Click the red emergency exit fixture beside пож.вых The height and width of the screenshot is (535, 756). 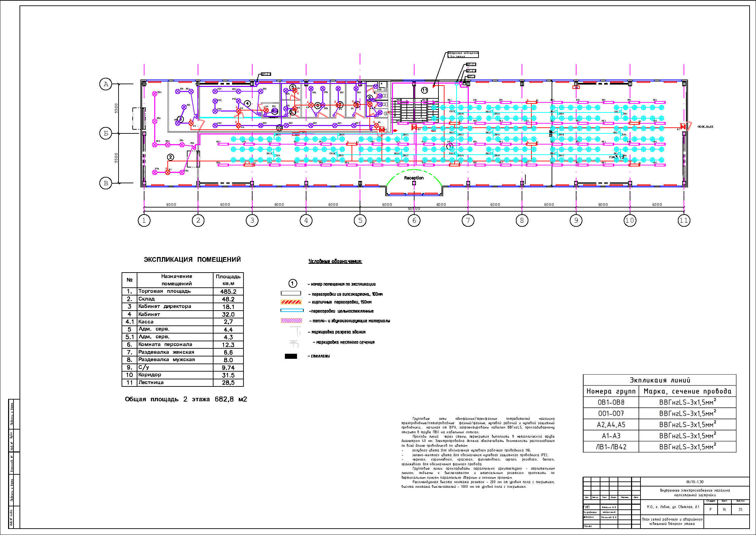(683, 127)
